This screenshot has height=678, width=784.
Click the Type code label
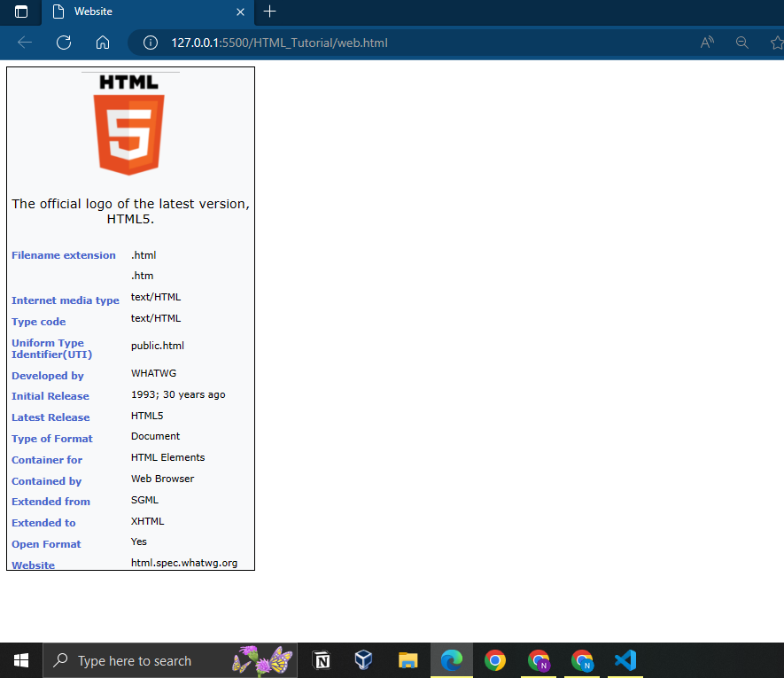tap(38, 322)
